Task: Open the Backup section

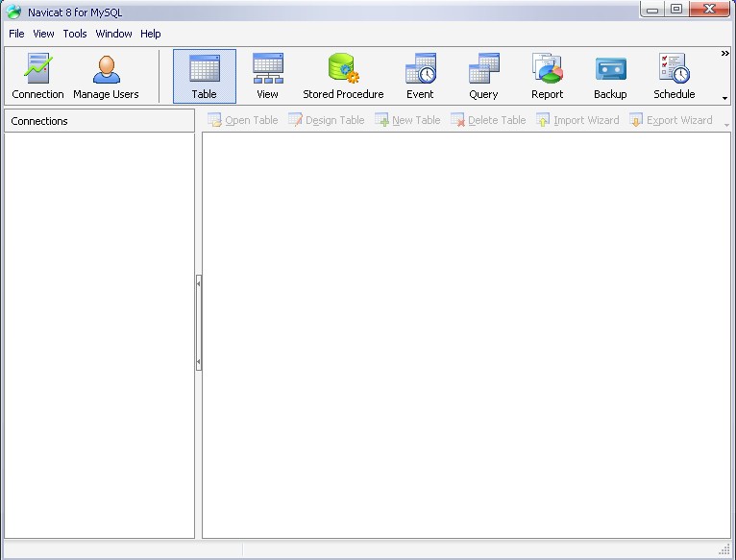Action: (x=610, y=76)
